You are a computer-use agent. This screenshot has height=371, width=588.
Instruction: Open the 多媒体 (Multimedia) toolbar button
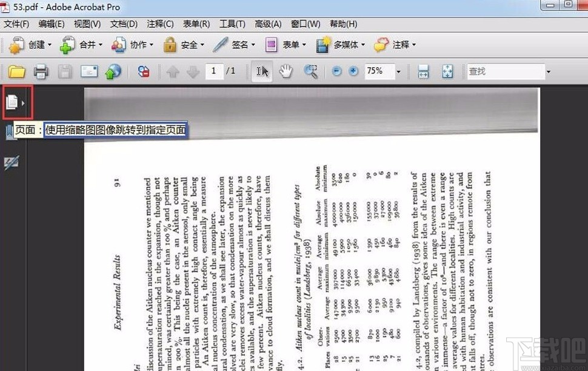click(342, 44)
